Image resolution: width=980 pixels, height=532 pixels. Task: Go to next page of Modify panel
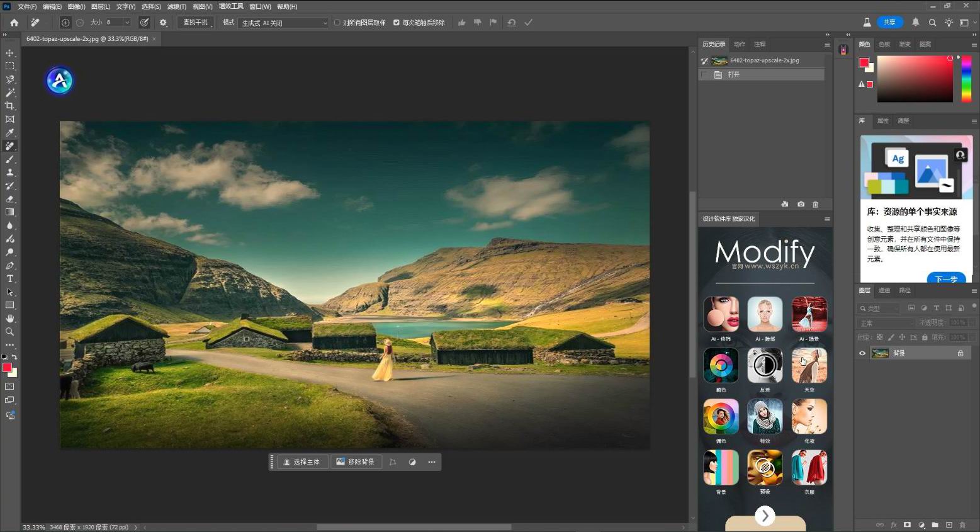tap(765, 516)
